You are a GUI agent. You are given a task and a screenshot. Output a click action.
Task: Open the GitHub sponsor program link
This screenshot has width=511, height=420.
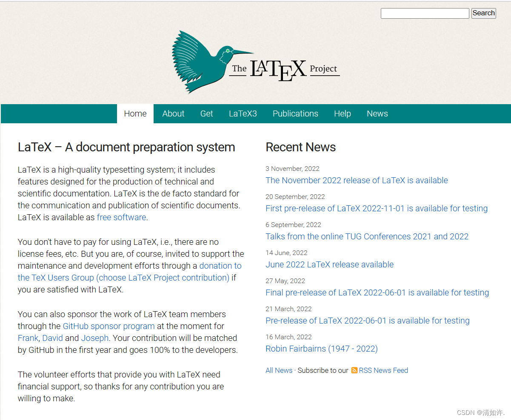coord(108,326)
